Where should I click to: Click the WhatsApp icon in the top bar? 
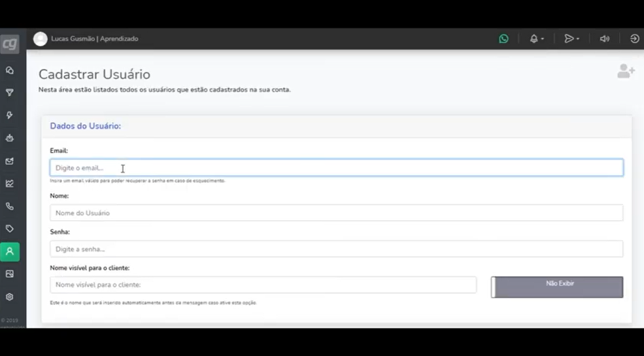point(503,39)
